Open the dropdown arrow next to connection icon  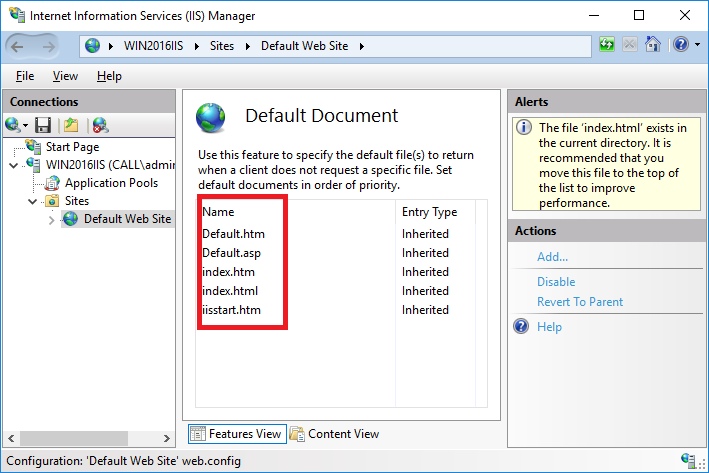click(26, 126)
